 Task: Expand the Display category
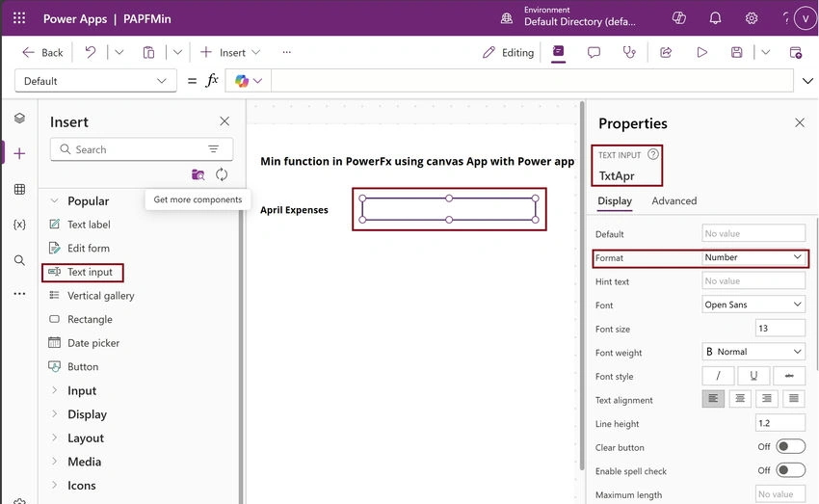[x=54, y=414]
